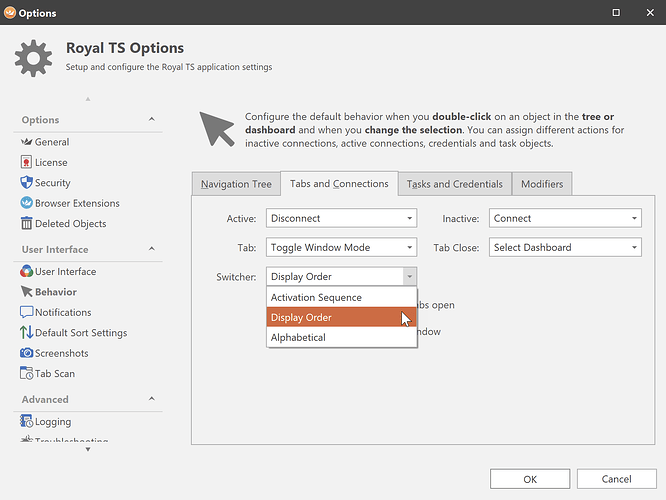Click the General gear icon in sidebar
This screenshot has width=666, height=500.
[27, 142]
